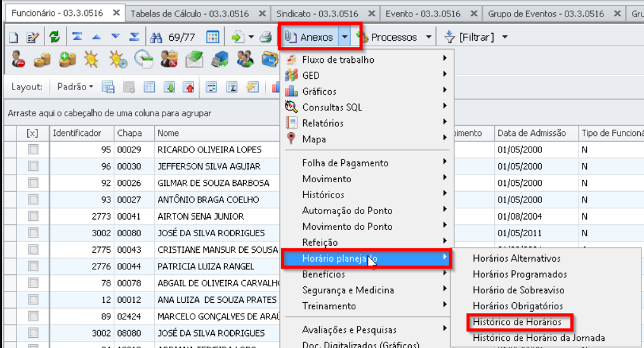Open the Anexos dropdown arrow
644x348 pixels.
pyautogui.click(x=345, y=37)
